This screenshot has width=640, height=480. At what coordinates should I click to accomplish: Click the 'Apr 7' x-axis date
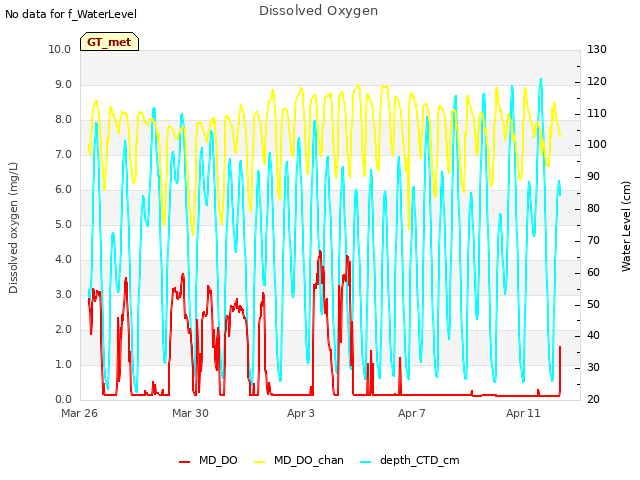[x=412, y=413]
